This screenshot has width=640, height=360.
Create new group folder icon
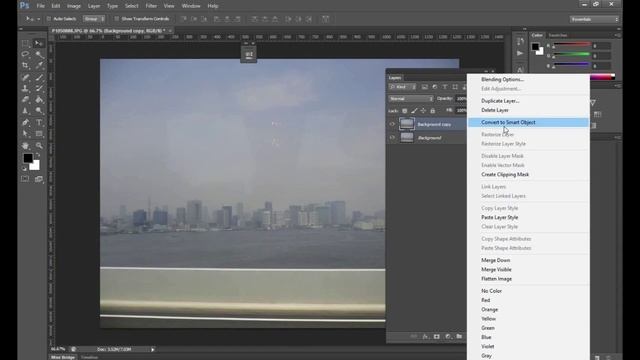pyautogui.click(x=459, y=336)
